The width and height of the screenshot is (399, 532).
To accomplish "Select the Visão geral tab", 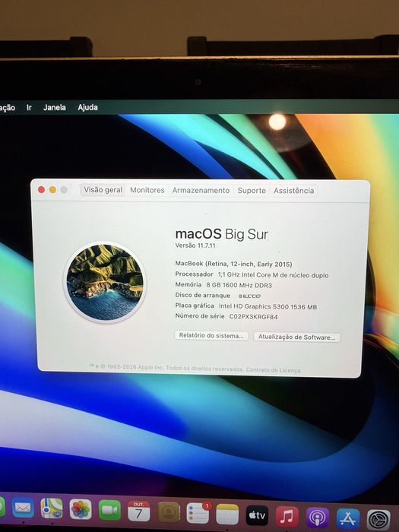I will click(103, 190).
